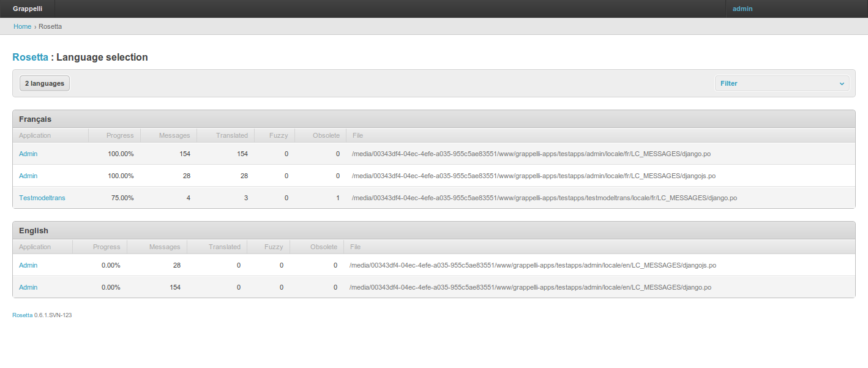Select the 75.00% progress value
Screen dimensions: 868x368
coord(122,198)
